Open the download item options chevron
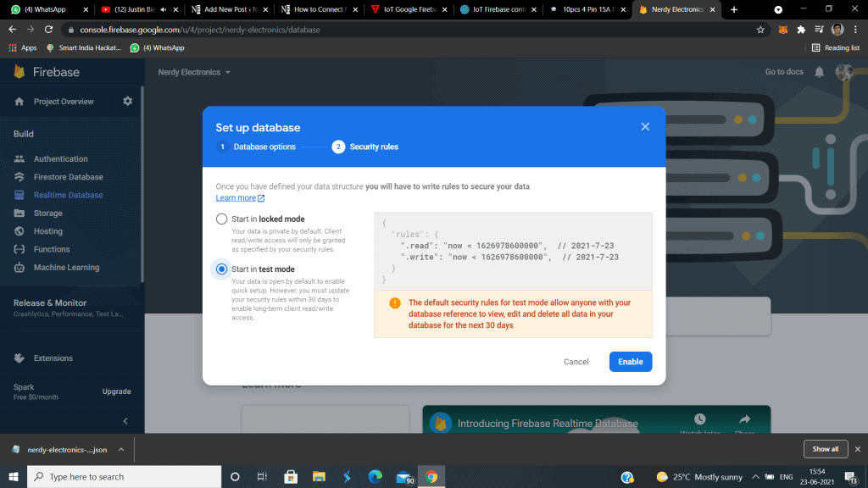Screen dimensions: 868x488 (x=120, y=450)
